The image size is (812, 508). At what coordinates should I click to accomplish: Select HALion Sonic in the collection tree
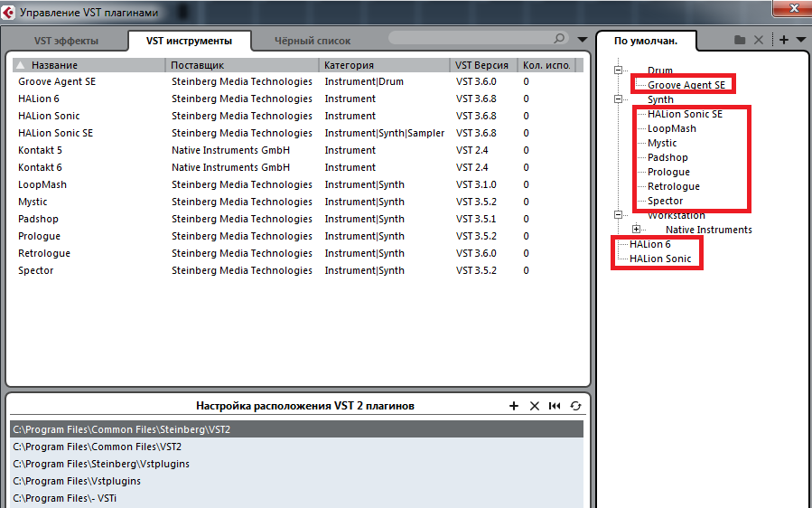[660, 259]
